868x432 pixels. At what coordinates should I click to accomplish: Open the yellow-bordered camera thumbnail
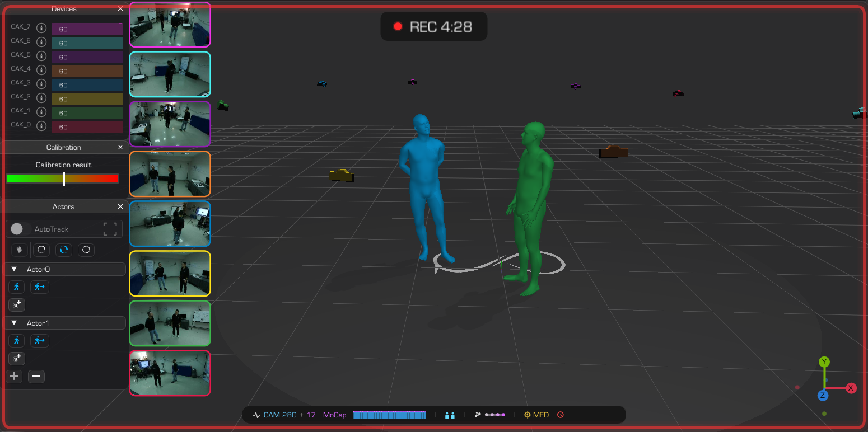coord(170,274)
